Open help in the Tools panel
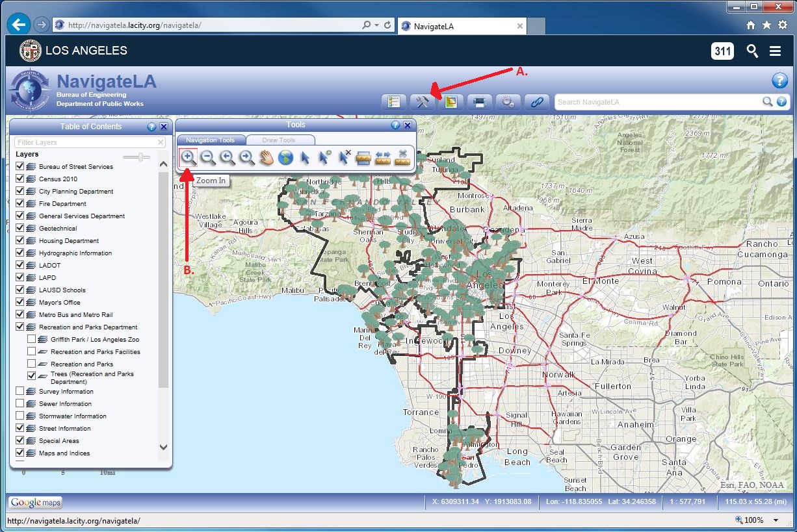Image resolution: width=797 pixels, height=532 pixels. click(395, 125)
